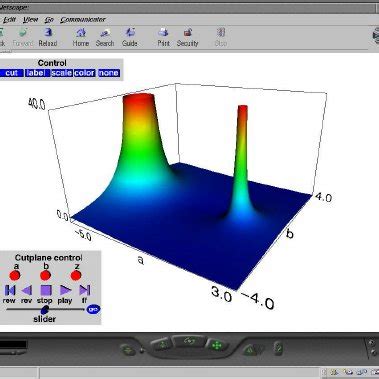Reverse cutplane animation with rev icon
The height and width of the screenshot is (379, 379).
[x=26, y=290]
